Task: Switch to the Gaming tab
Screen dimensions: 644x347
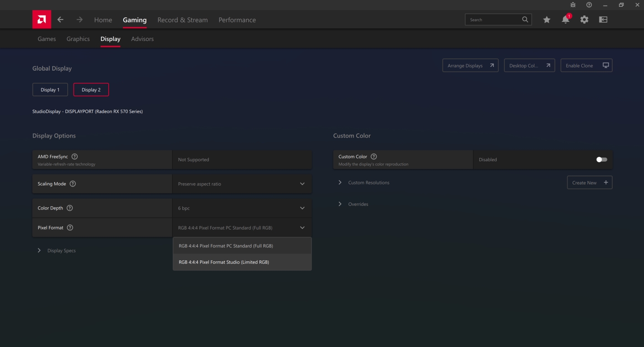Action: (x=135, y=20)
